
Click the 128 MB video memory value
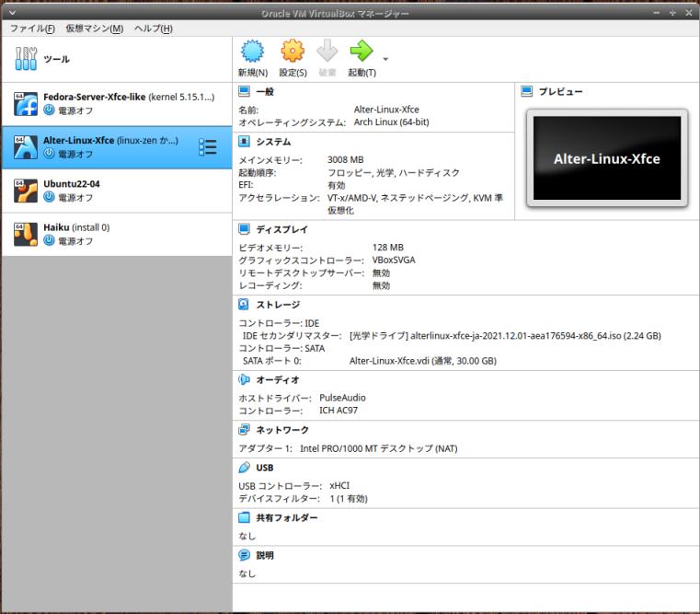387,247
